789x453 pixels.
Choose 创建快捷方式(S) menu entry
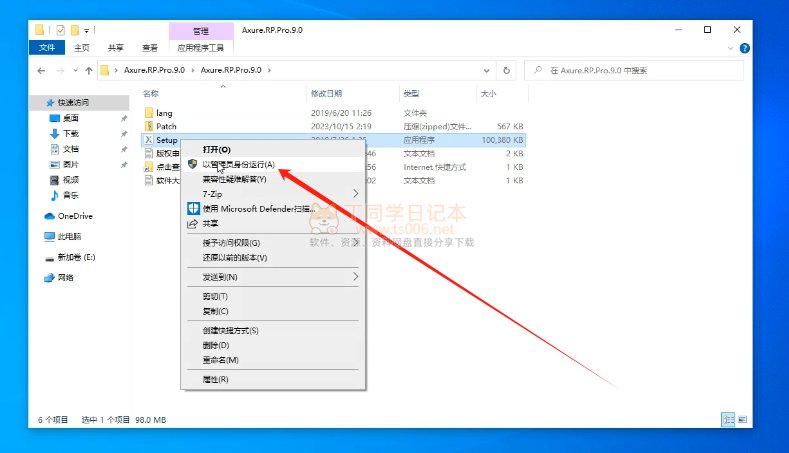coord(273,330)
